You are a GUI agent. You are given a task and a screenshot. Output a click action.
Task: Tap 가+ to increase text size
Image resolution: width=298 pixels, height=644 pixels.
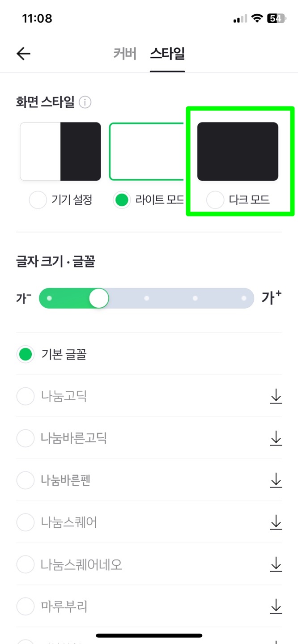[x=272, y=298]
